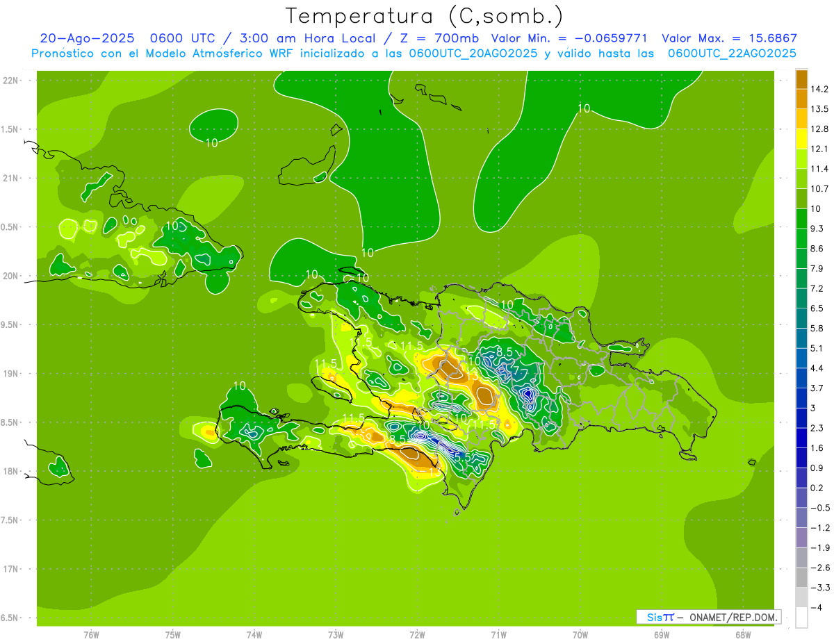Screen dimensions: 834x644
Task: Click the longitude label "76W"
Action: tap(91, 634)
